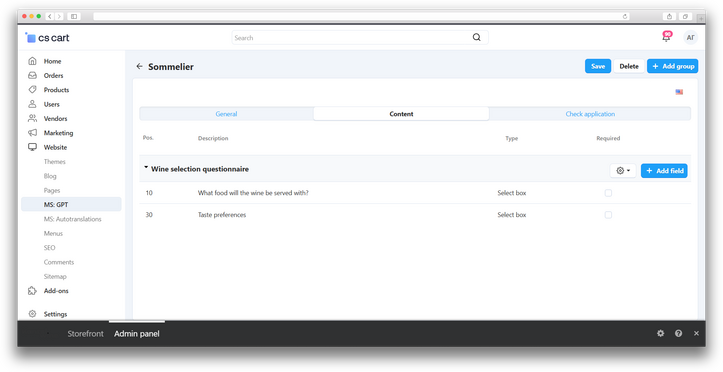Select the Content tab
Viewport: 723px width, 372px height.
(x=401, y=114)
